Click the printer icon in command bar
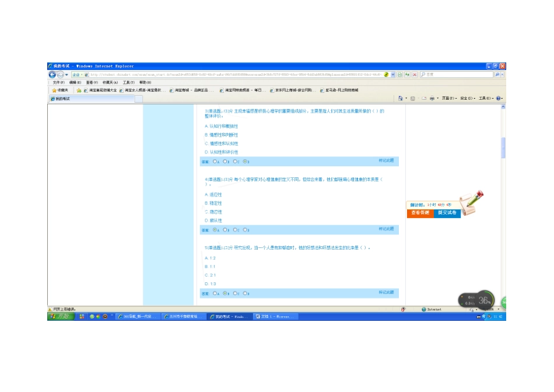 432,99
